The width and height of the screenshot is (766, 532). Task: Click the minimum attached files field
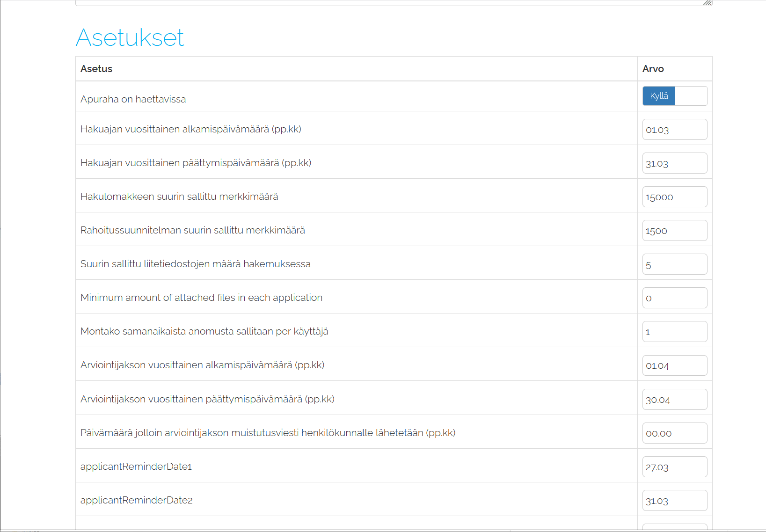click(674, 298)
